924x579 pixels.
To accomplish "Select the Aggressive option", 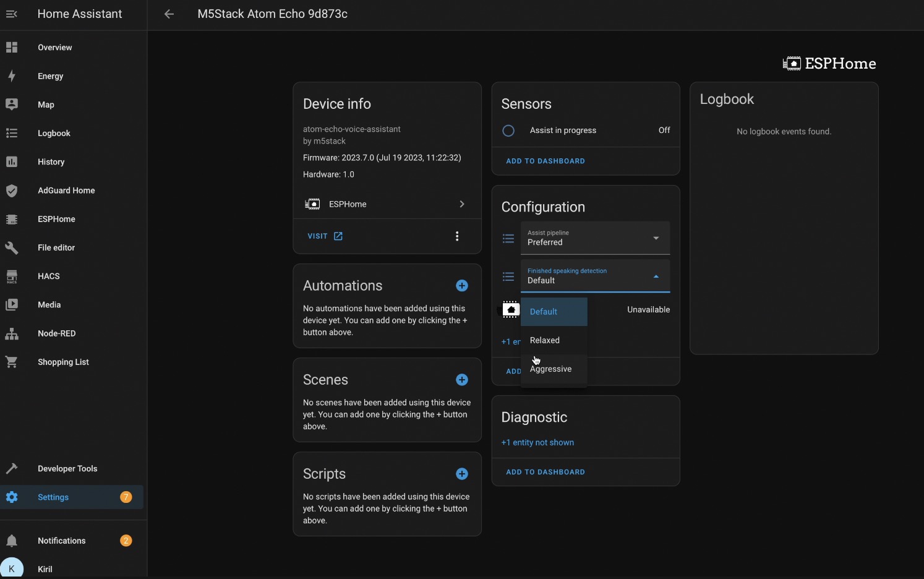I will [554, 369].
